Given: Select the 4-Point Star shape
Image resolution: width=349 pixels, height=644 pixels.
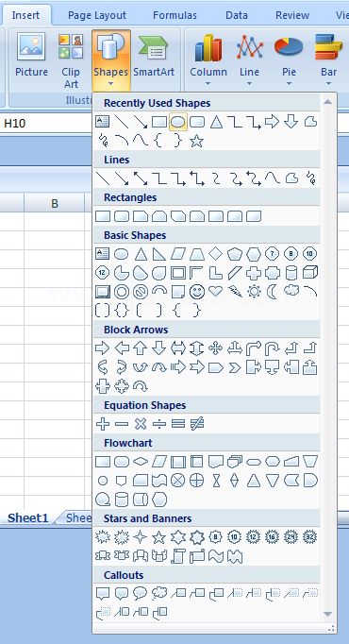Looking at the screenshot, I should (x=141, y=536).
